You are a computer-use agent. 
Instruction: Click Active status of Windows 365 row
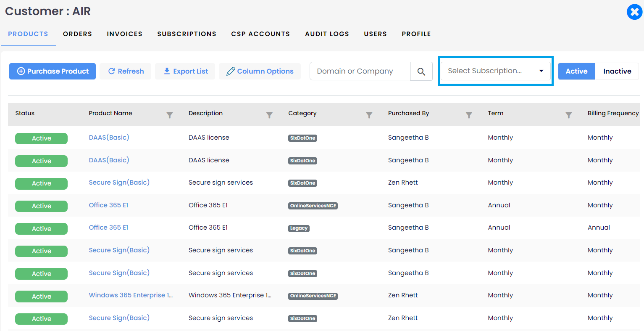[x=41, y=297]
